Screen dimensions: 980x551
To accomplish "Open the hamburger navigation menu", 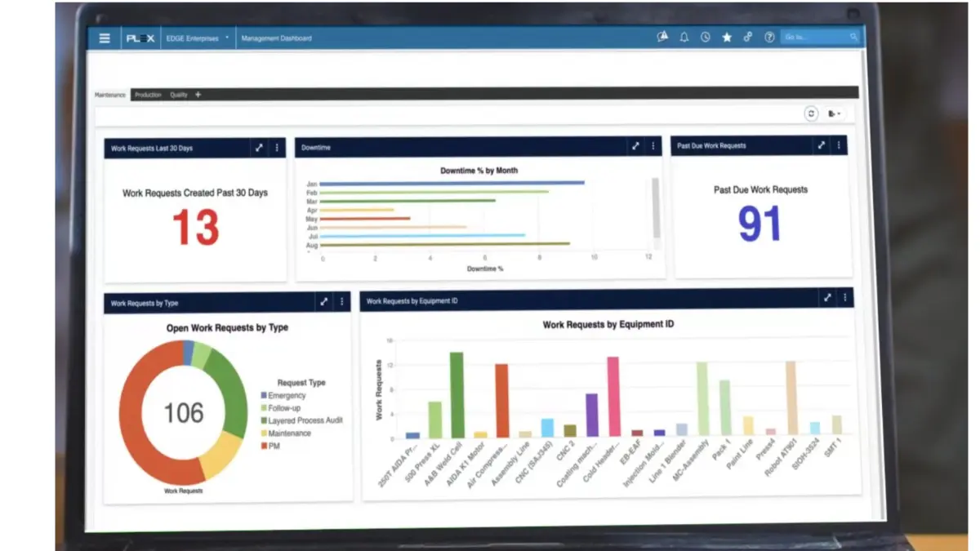I will (105, 37).
